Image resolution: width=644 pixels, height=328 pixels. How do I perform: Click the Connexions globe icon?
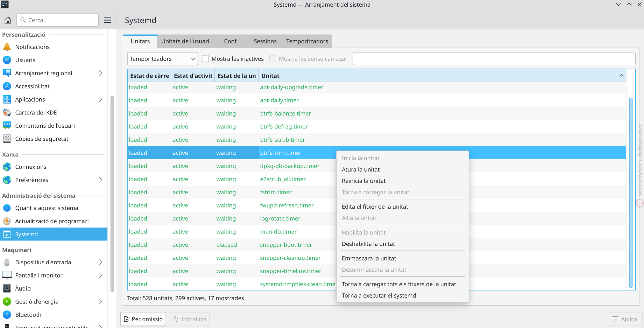tap(7, 167)
